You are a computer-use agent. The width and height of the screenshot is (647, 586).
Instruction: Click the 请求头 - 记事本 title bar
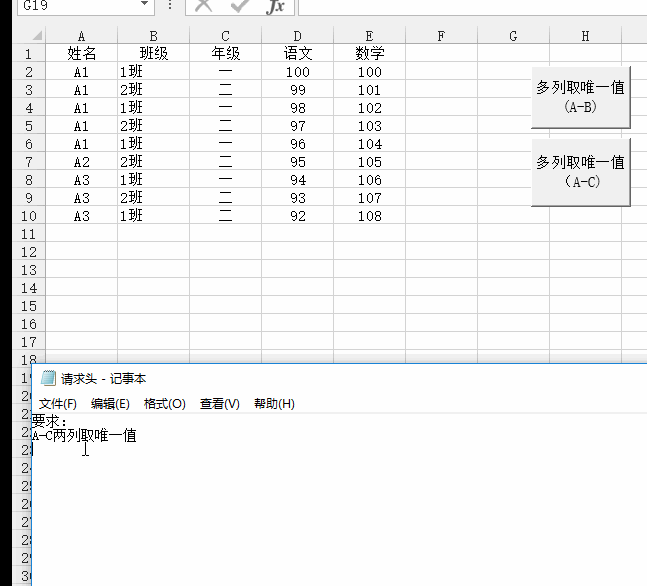click(339, 378)
